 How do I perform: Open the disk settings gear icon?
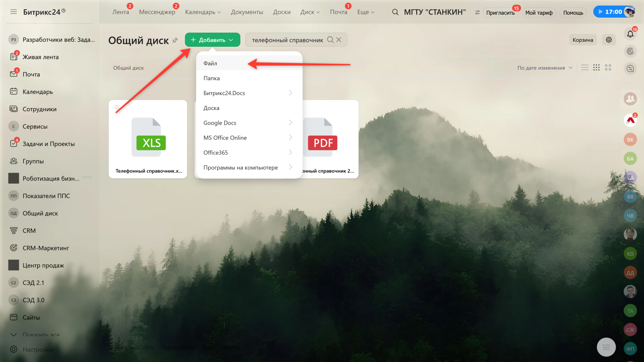pyautogui.click(x=609, y=40)
